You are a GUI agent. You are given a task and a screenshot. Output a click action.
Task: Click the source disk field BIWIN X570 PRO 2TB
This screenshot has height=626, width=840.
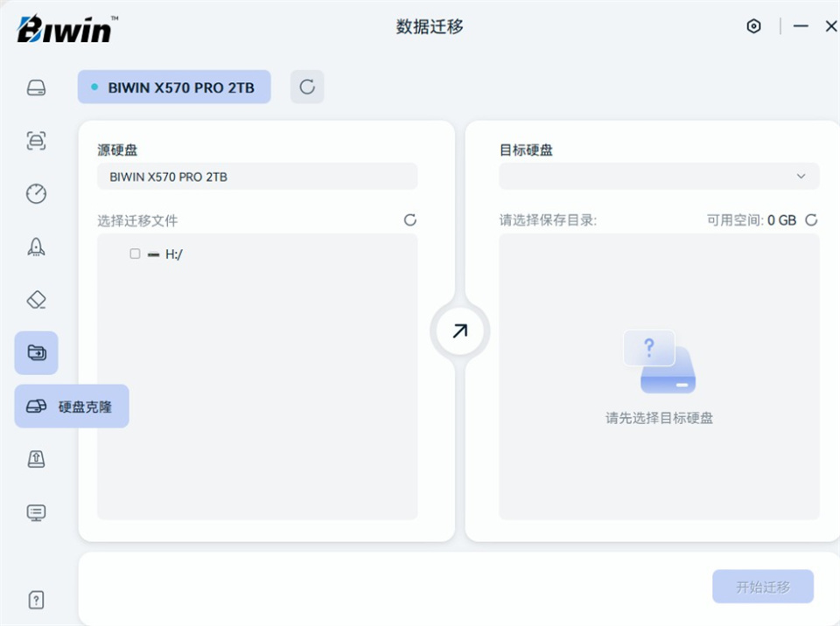click(x=257, y=177)
